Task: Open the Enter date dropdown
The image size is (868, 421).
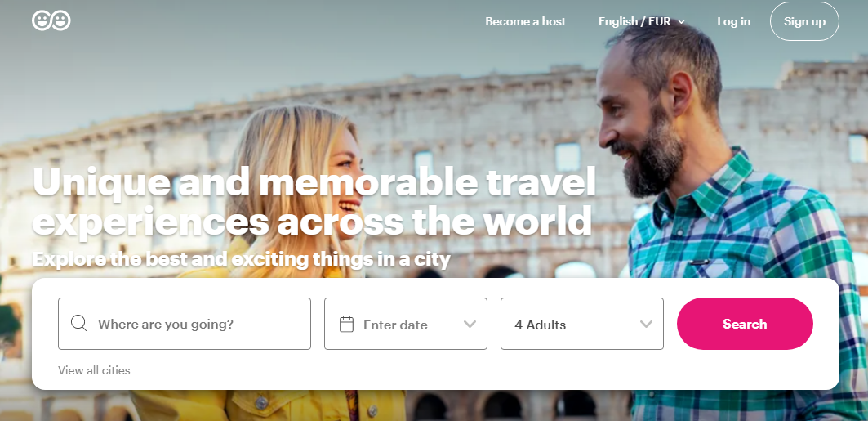Action: pyautogui.click(x=406, y=324)
